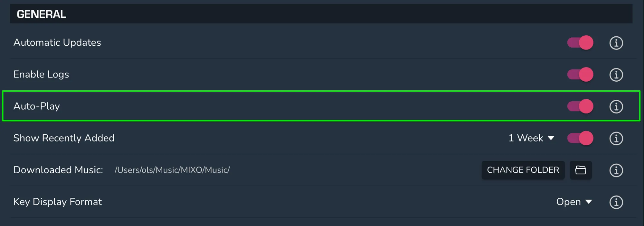Open the downloaded music folder icon
This screenshot has height=226, width=644.
(581, 170)
